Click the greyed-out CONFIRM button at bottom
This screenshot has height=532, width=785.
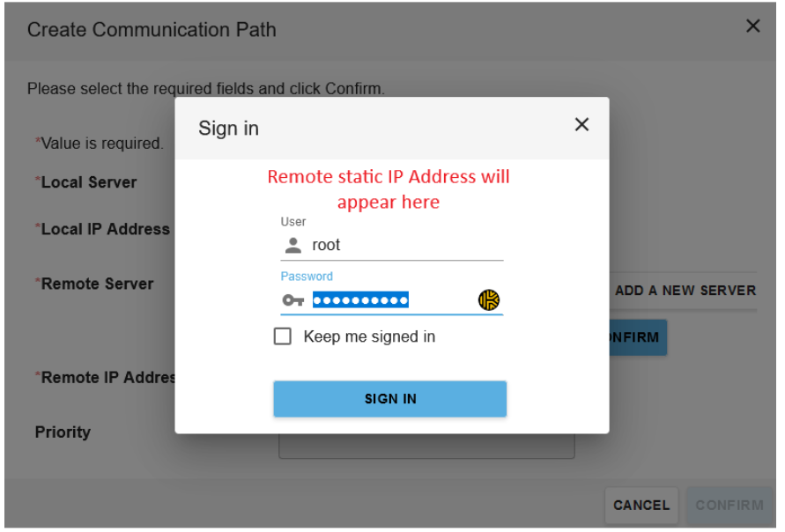(729, 506)
